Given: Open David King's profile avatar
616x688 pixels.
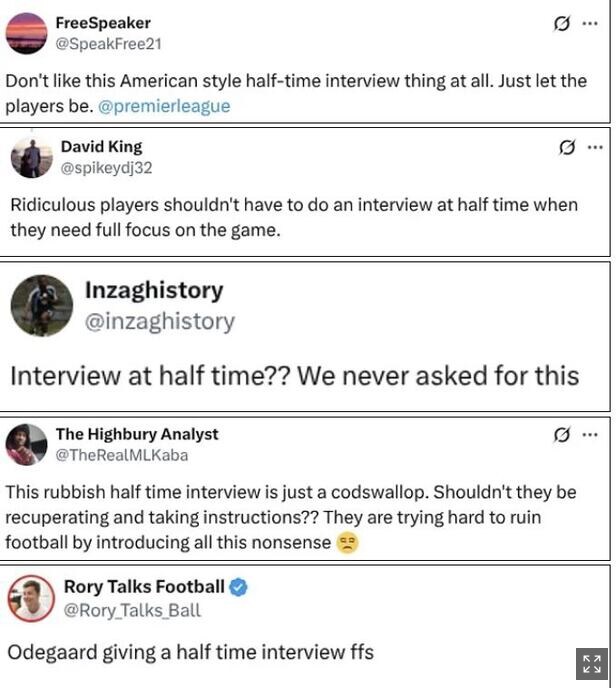Looking at the screenshot, I should [31, 157].
